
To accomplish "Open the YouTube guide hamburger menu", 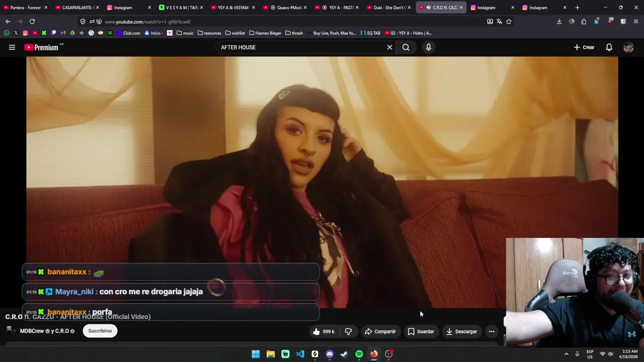I will 12,47.
